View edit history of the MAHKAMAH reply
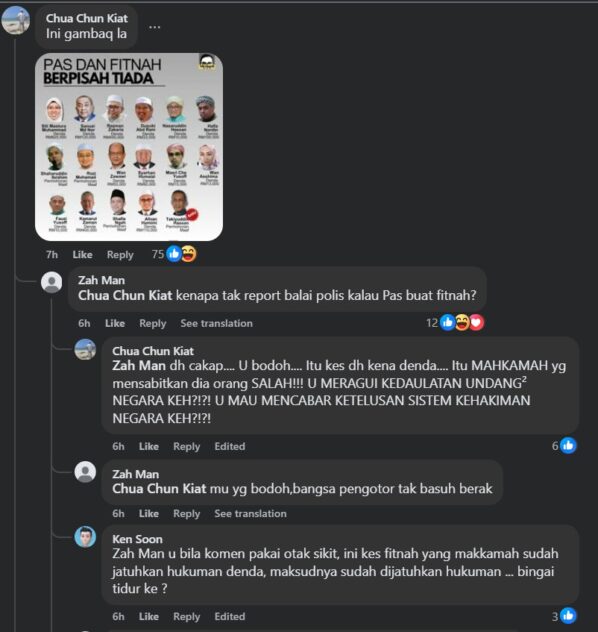The image size is (598, 632). coord(230,447)
